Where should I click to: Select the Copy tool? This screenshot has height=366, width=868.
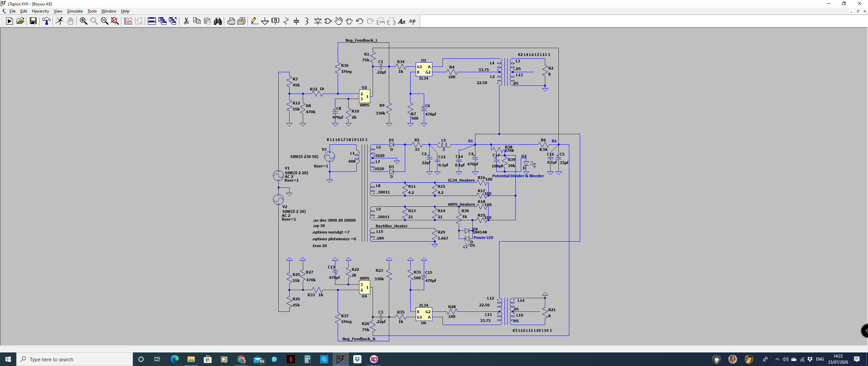[x=197, y=21]
